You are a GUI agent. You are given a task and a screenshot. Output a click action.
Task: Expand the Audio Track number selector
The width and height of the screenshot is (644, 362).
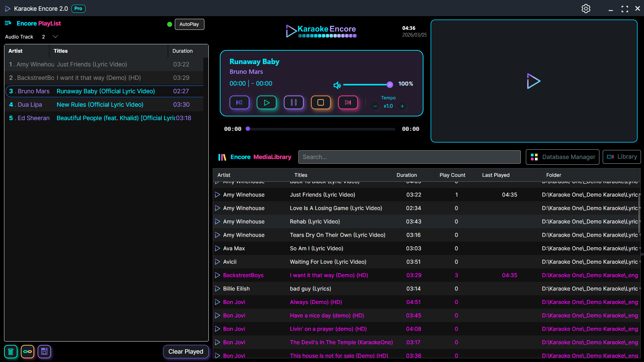click(55, 37)
